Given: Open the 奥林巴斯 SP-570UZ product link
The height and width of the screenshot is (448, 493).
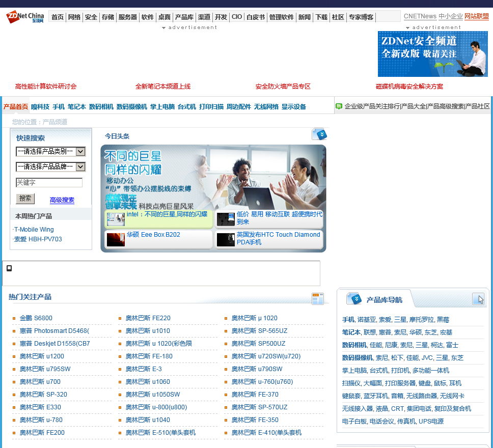Looking at the screenshot, I should pyautogui.click(x=259, y=407).
